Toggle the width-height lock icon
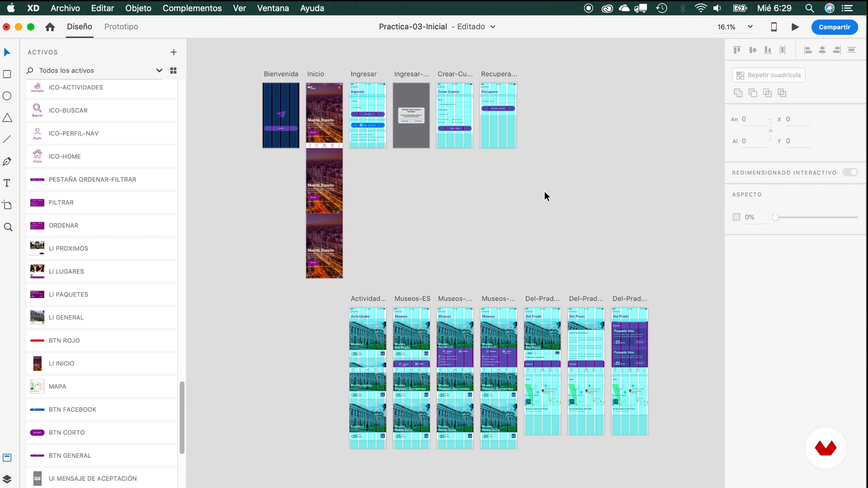 (770, 130)
